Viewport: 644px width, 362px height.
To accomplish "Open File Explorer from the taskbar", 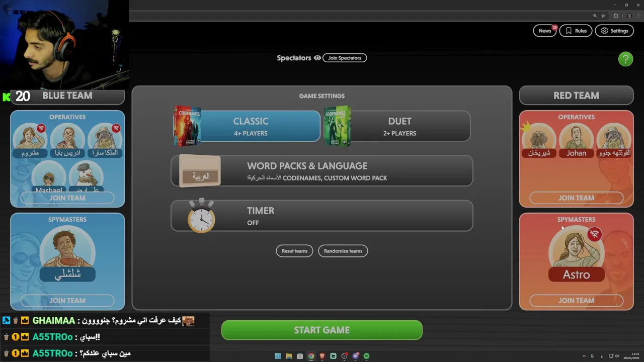I will point(289,356).
